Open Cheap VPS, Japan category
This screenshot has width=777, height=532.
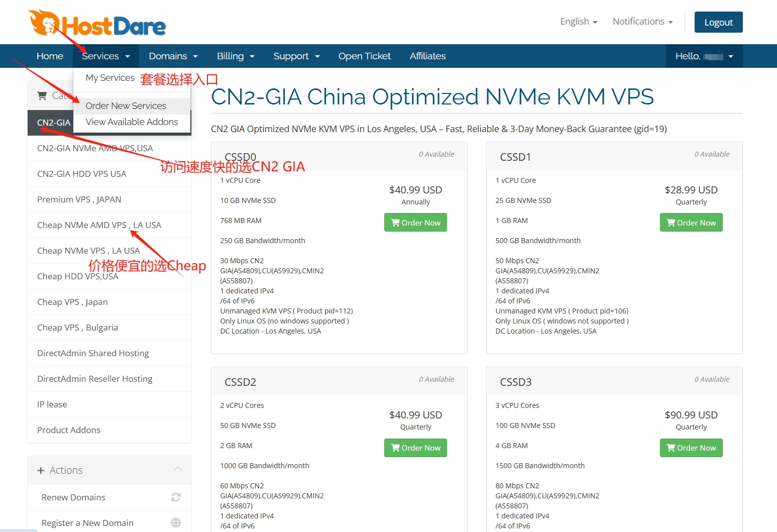click(109, 302)
